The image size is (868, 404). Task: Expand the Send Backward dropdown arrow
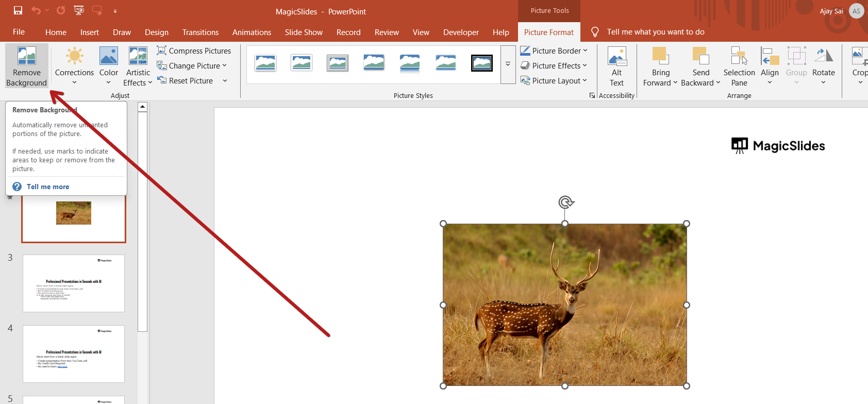718,82
